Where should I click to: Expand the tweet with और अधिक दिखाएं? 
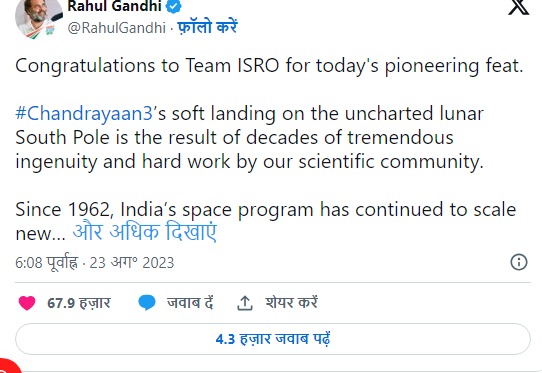coord(145,231)
